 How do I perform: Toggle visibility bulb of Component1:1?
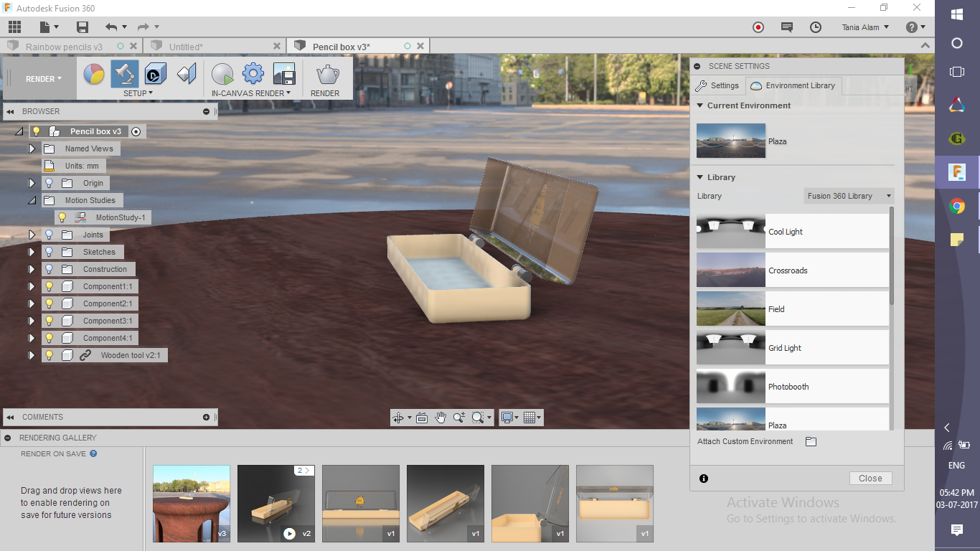click(50, 286)
